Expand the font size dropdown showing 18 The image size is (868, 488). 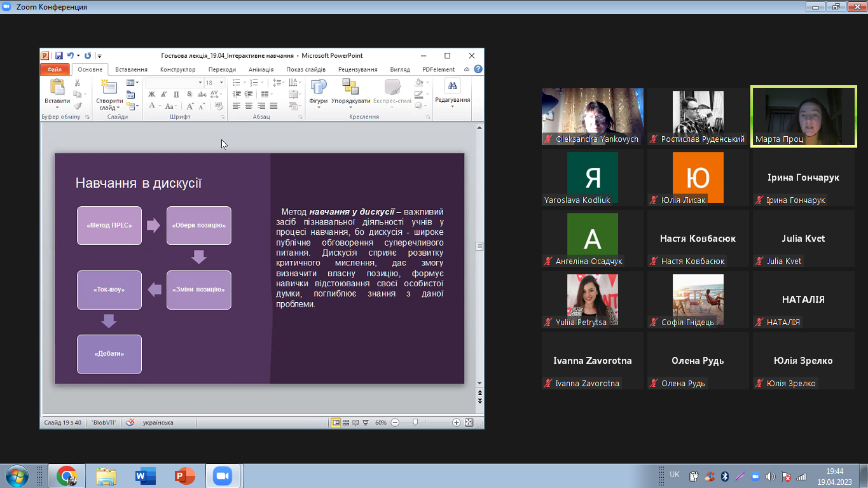tap(221, 83)
